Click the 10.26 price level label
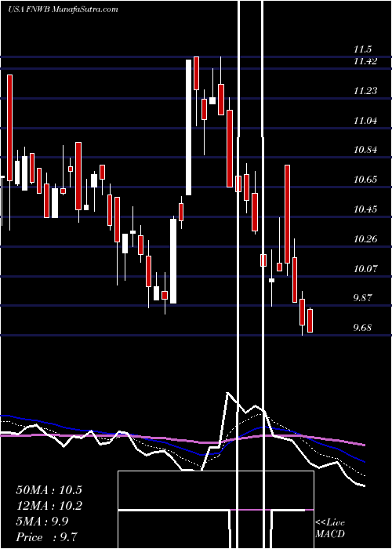 365,239
